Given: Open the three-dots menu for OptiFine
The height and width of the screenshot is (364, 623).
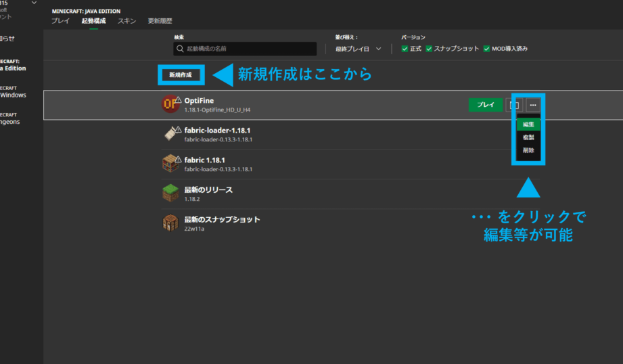Looking at the screenshot, I should (533, 106).
